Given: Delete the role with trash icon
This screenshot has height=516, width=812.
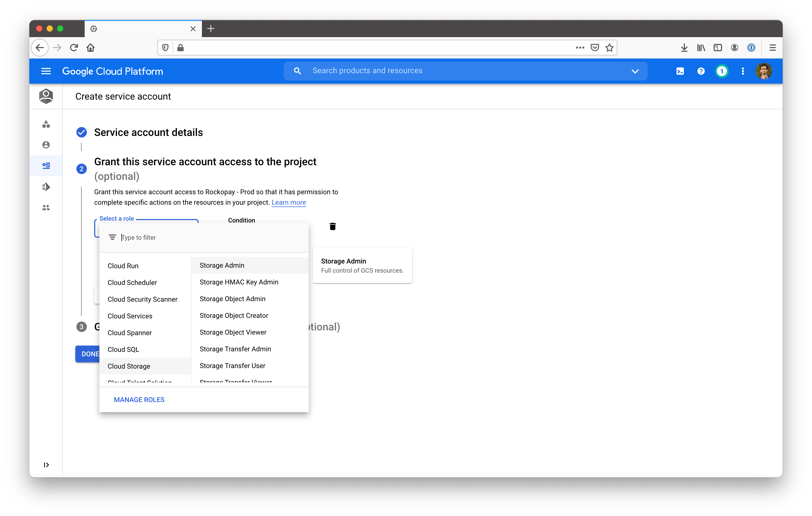Looking at the screenshot, I should click(x=332, y=226).
